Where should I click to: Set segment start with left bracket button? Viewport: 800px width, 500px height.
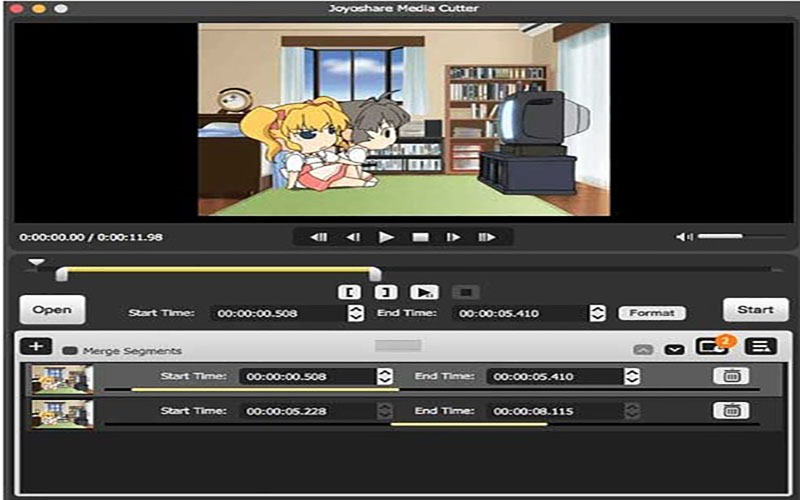point(349,292)
